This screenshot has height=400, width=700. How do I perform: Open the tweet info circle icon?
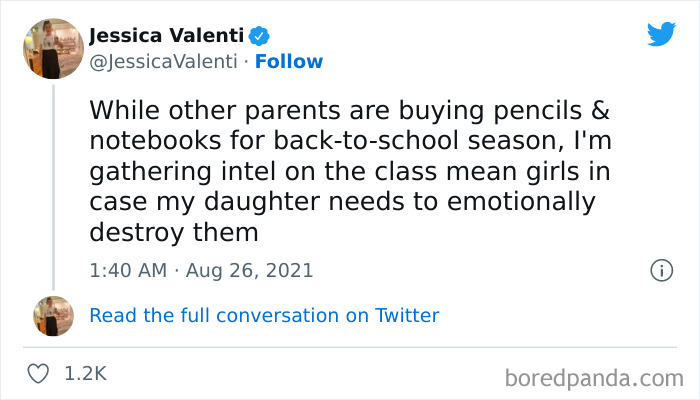click(660, 270)
